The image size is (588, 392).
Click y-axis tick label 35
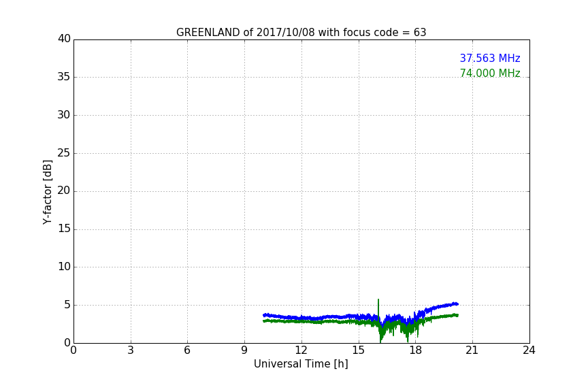click(x=64, y=77)
